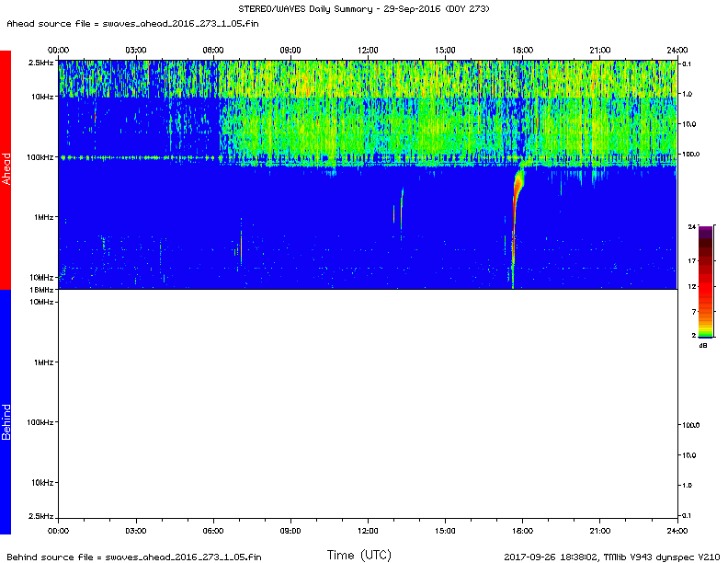Click the dB color scale bar
This screenshot has width=728, height=563.
(706, 281)
